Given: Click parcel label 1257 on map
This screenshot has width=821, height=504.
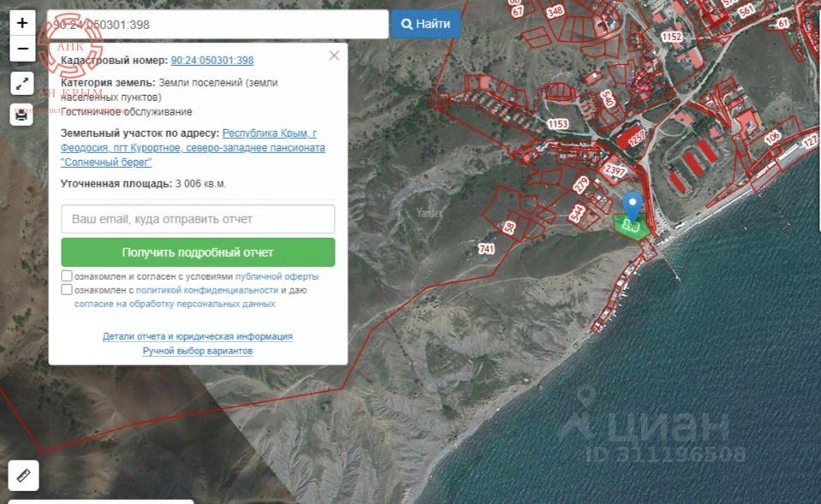Looking at the screenshot, I should coord(637,139).
